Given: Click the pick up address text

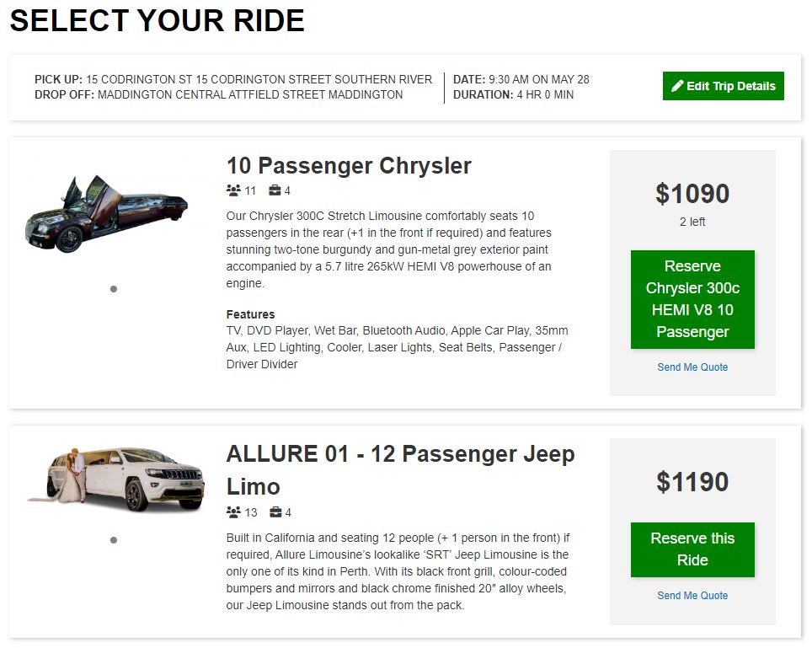Looking at the screenshot, I should [259, 79].
